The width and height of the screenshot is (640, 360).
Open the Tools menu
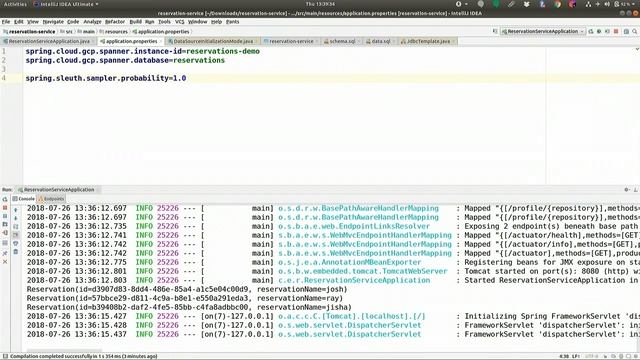click(x=164, y=22)
